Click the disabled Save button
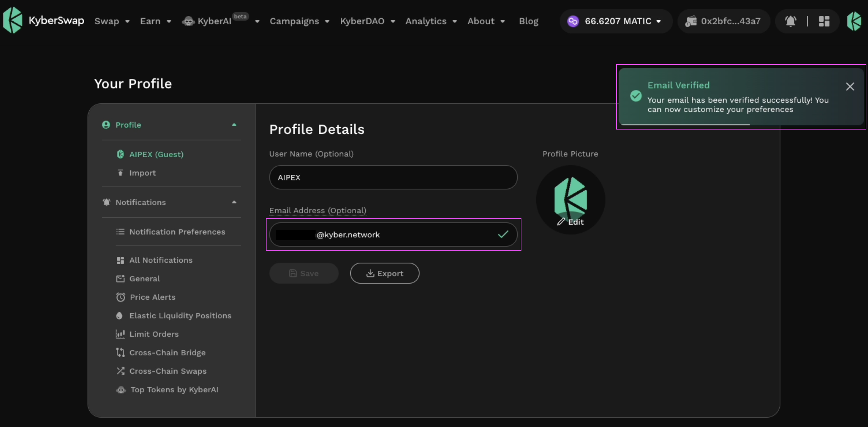This screenshot has width=868, height=427. click(x=304, y=274)
